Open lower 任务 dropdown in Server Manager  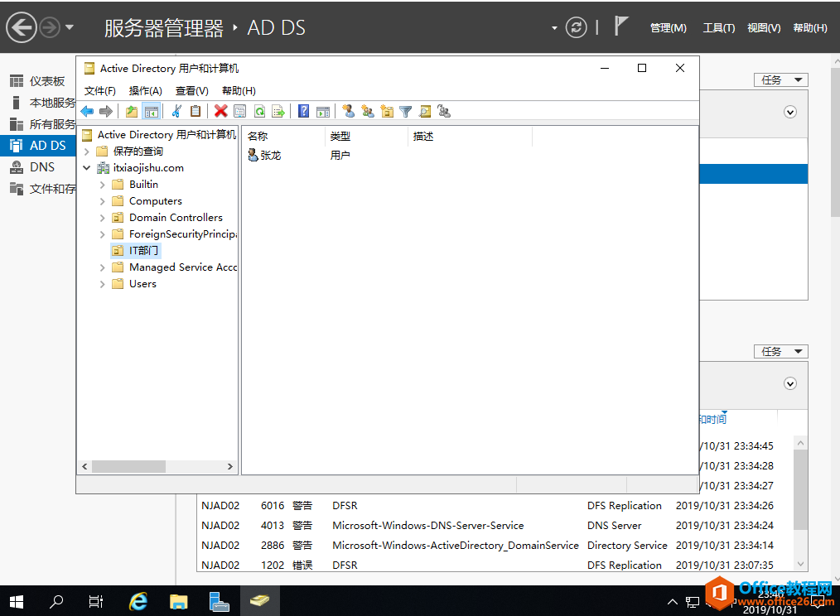pos(780,351)
